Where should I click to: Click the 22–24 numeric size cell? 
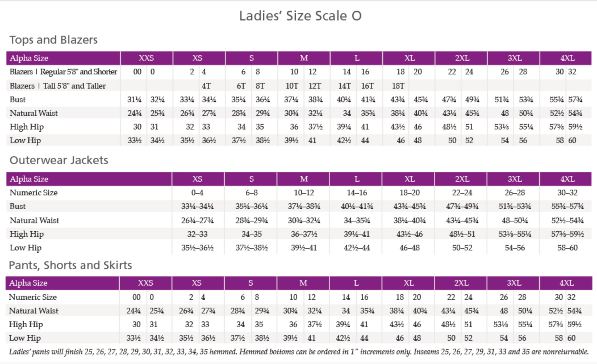point(462,193)
